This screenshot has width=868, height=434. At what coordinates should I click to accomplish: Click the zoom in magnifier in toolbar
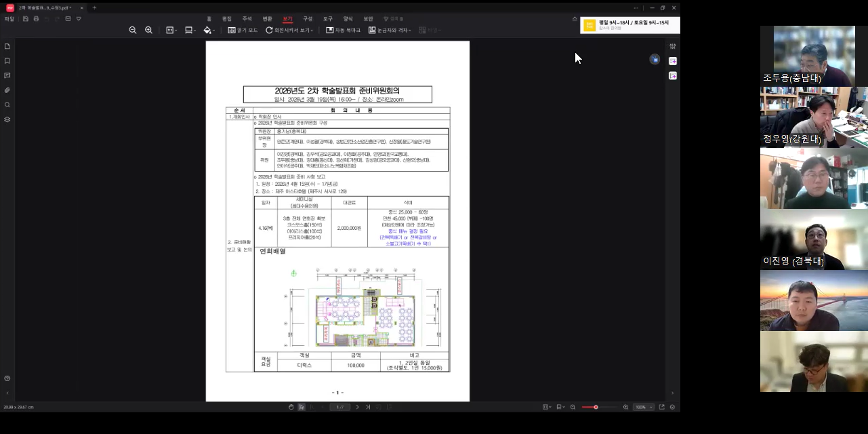[x=148, y=31]
